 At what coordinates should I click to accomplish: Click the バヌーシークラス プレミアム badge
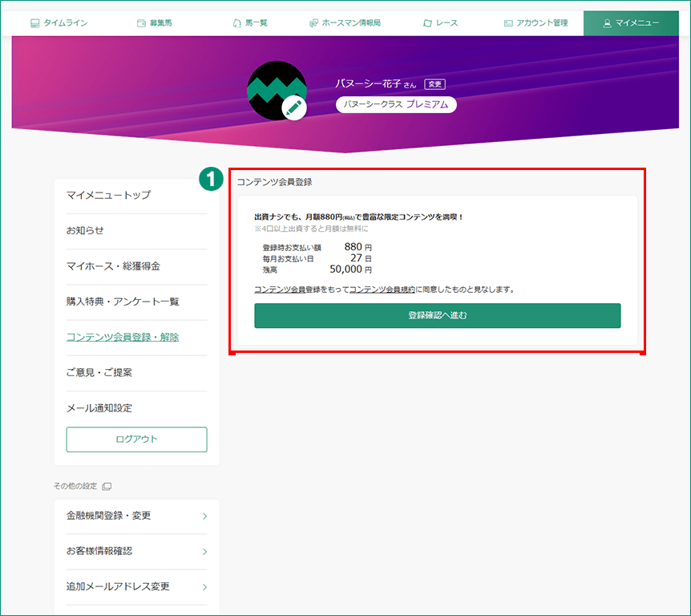click(396, 104)
